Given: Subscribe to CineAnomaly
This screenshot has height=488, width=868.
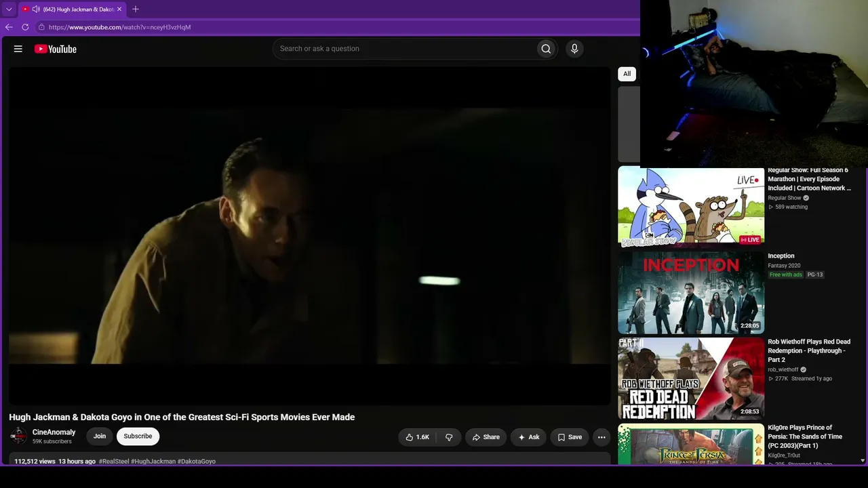Looking at the screenshot, I should click(138, 436).
